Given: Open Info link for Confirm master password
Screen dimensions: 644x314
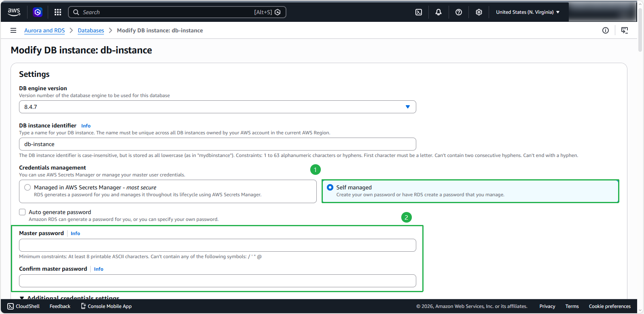Looking at the screenshot, I should (99, 269).
